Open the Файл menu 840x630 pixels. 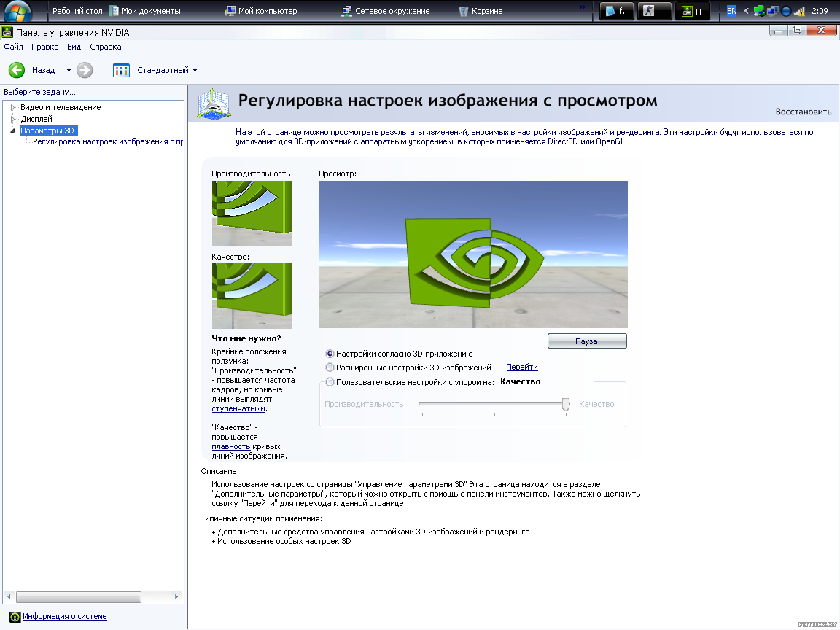pyautogui.click(x=13, y=47)
